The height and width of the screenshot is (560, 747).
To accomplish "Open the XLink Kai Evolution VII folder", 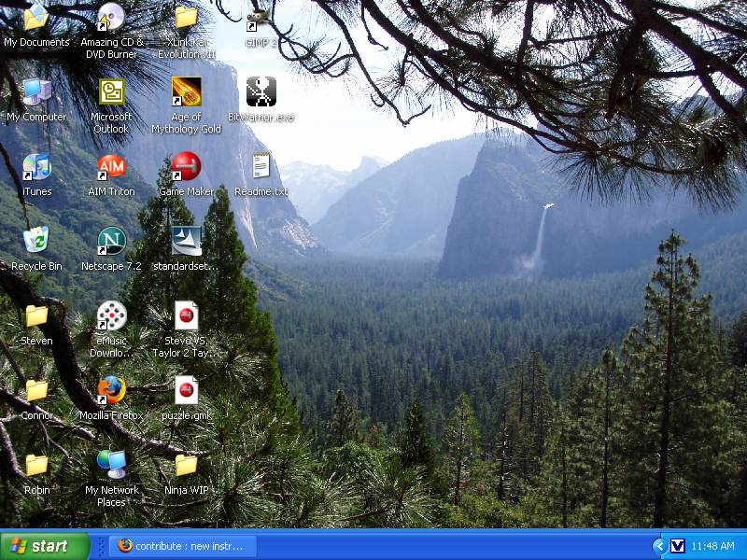I will 186,17.
